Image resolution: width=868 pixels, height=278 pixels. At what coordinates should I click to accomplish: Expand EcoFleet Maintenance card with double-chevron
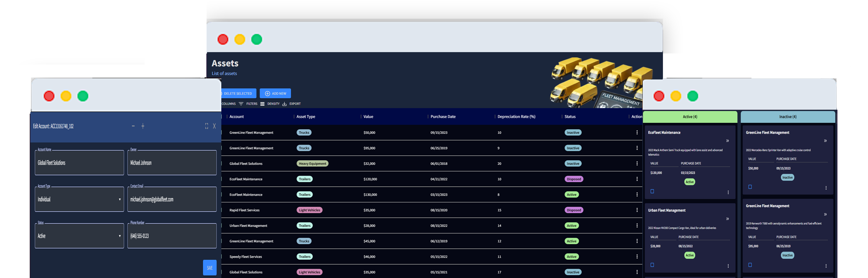(x=727, y=141)
